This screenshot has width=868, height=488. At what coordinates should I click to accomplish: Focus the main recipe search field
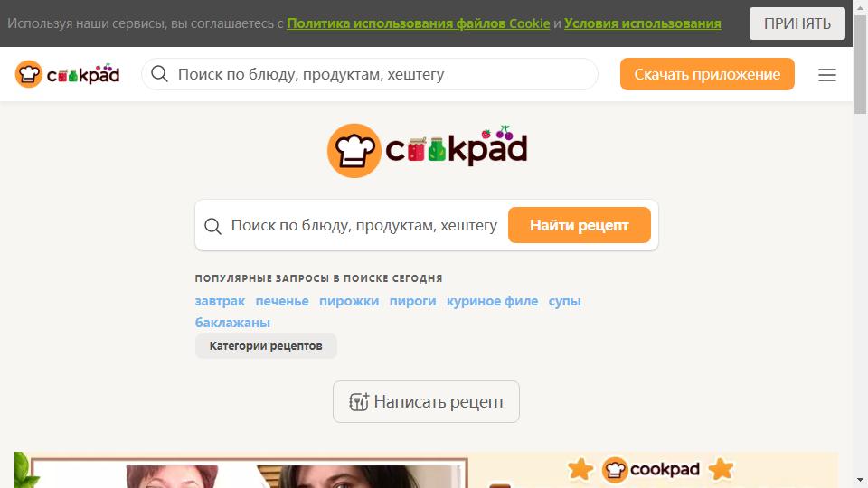coord(363,225)
